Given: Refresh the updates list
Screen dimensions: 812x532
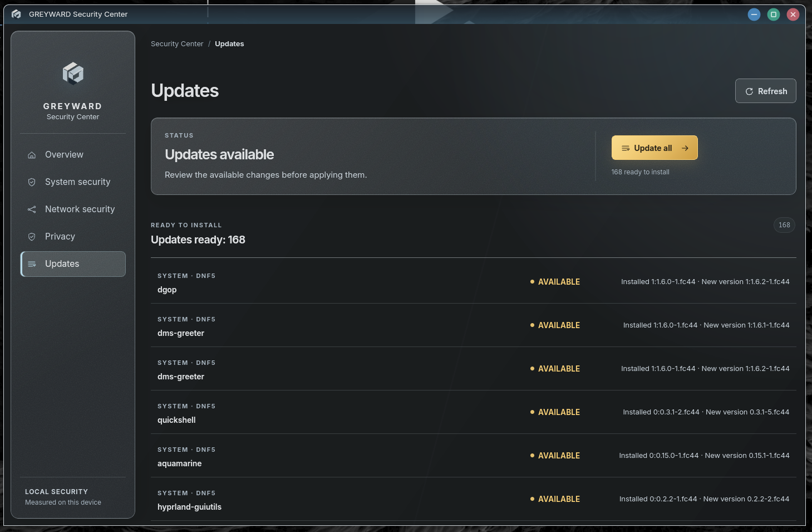Looking at the screenshot, I should tap(765, 91).
